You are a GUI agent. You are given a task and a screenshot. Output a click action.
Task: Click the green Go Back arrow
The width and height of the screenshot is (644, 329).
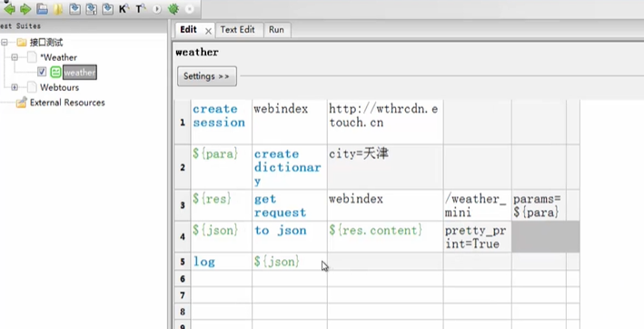tap(9, 8)
